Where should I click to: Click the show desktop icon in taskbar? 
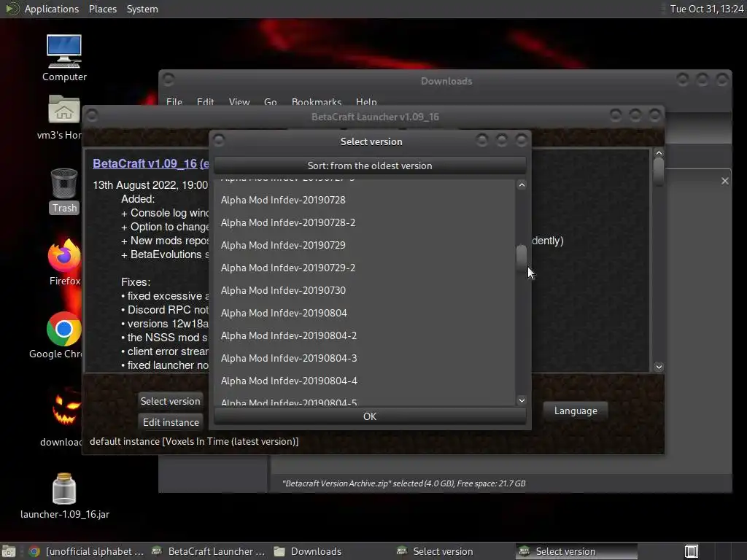[x=9, y=551]
